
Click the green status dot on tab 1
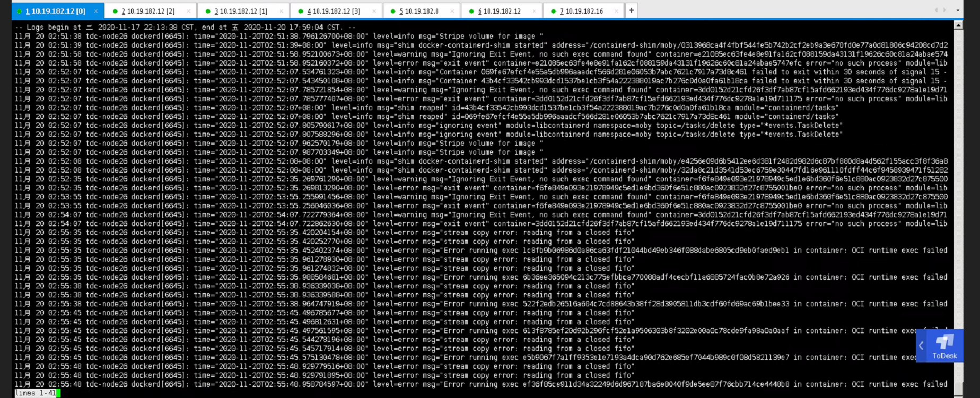(x=20, y=11)
